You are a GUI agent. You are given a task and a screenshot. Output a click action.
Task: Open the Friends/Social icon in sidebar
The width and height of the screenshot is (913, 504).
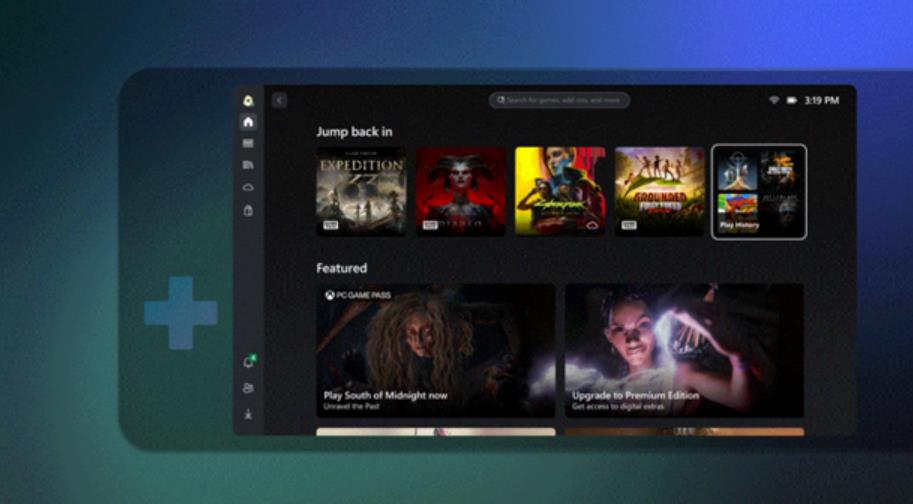coord(248,388)
